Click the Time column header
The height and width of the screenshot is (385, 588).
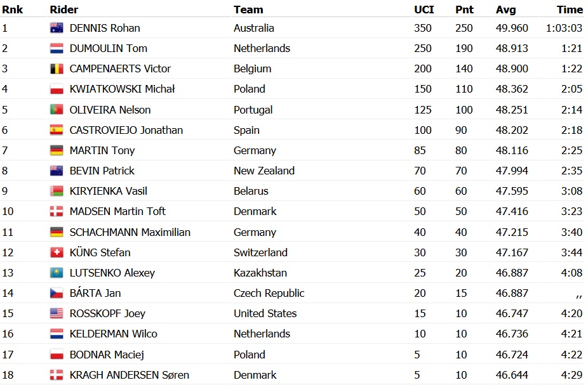[x=570, y=10]
